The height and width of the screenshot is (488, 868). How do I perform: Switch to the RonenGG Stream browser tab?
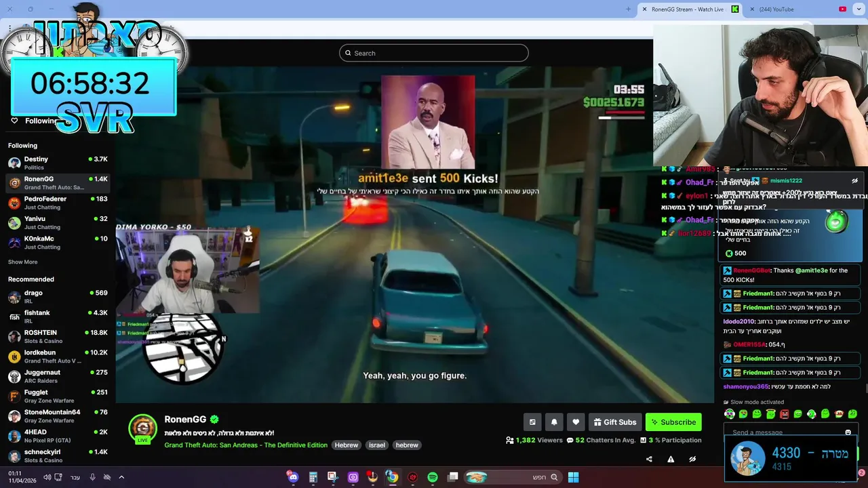point(687,9)
